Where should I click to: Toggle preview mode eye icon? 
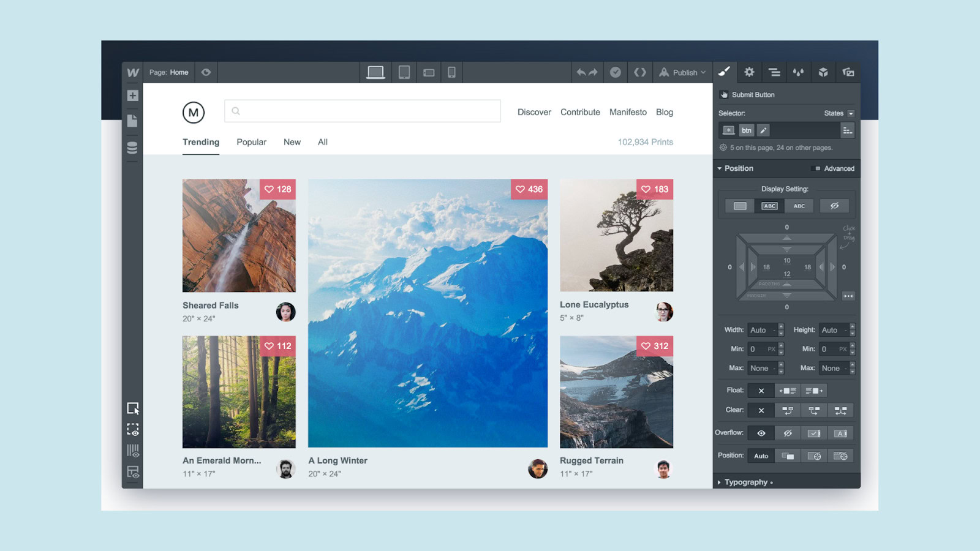click(x=206, y=72)
